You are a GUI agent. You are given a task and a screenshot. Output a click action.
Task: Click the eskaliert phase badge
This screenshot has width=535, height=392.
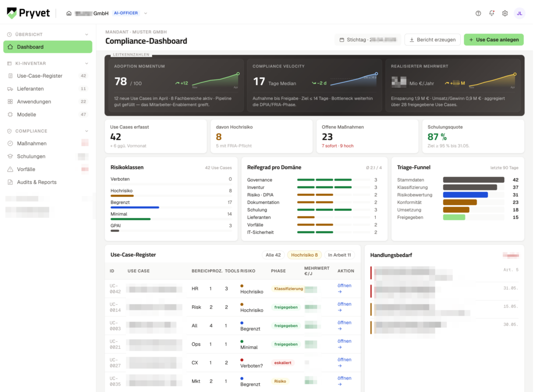point(283,363)
